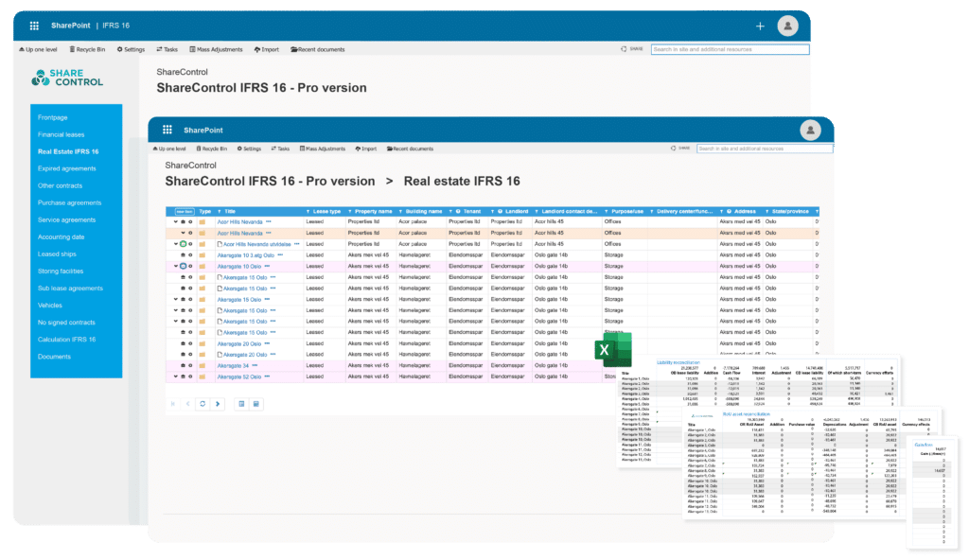Click SHARE icon in back window toolbar

click(631, 49)
